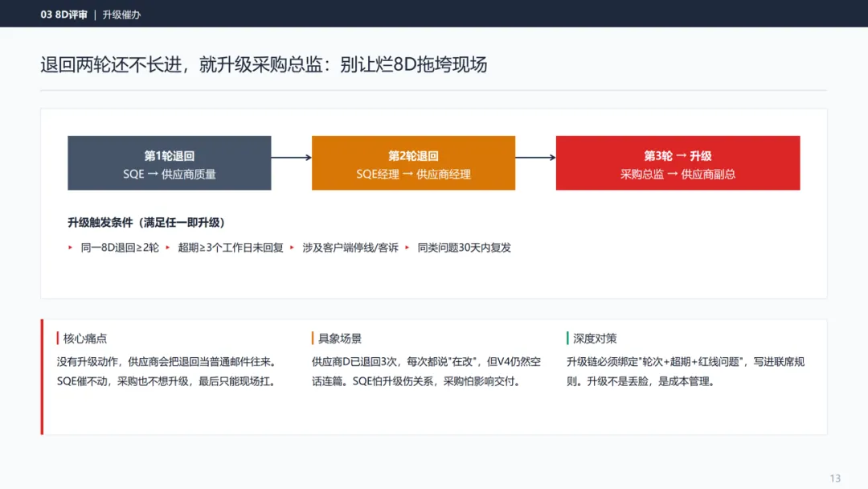Click the header text "升级催办"
Viewport: 868px width, 489px height.
pos(121,14)
